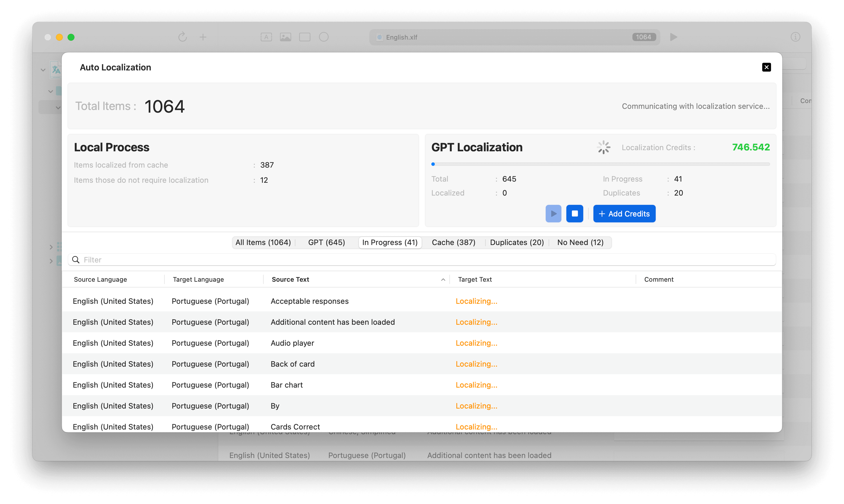Click text box icon in toolbar
This screenshot has width=844, height=504.
point(266,37)
